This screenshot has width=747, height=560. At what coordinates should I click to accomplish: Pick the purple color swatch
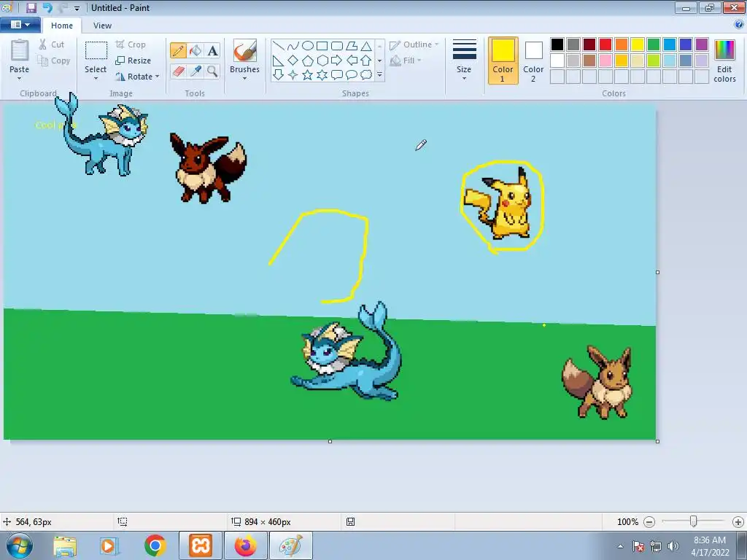[701, 44]
